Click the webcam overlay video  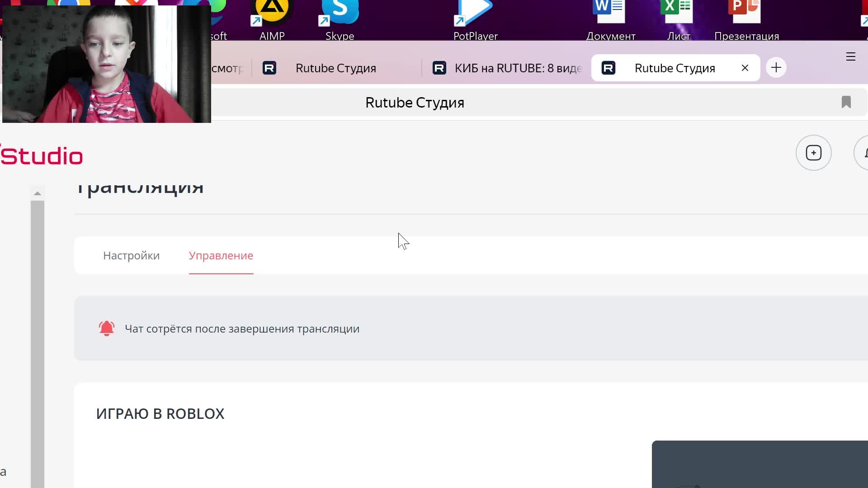pos(107,64)
